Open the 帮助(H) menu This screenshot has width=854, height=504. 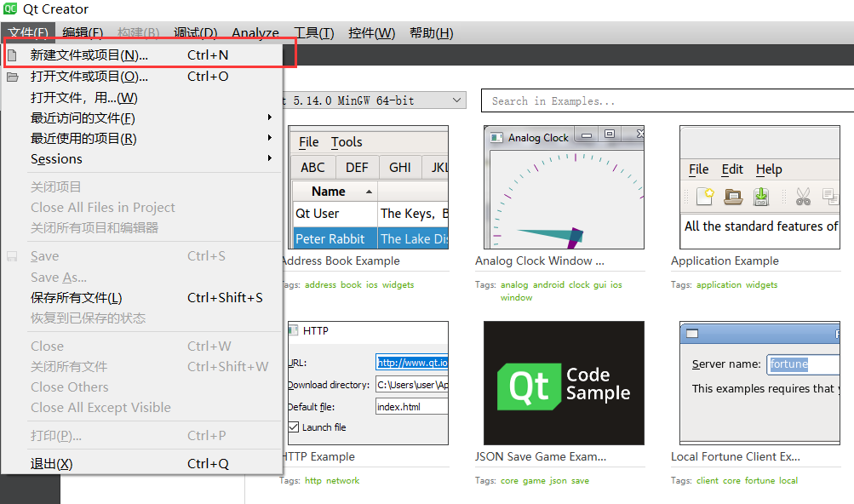(x=431, y=32)
